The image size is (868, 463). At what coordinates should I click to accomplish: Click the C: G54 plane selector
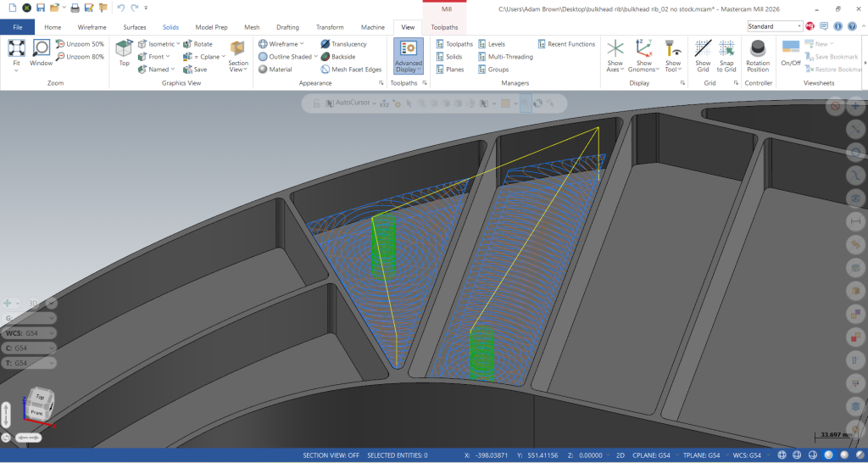(x=29, y=348)
